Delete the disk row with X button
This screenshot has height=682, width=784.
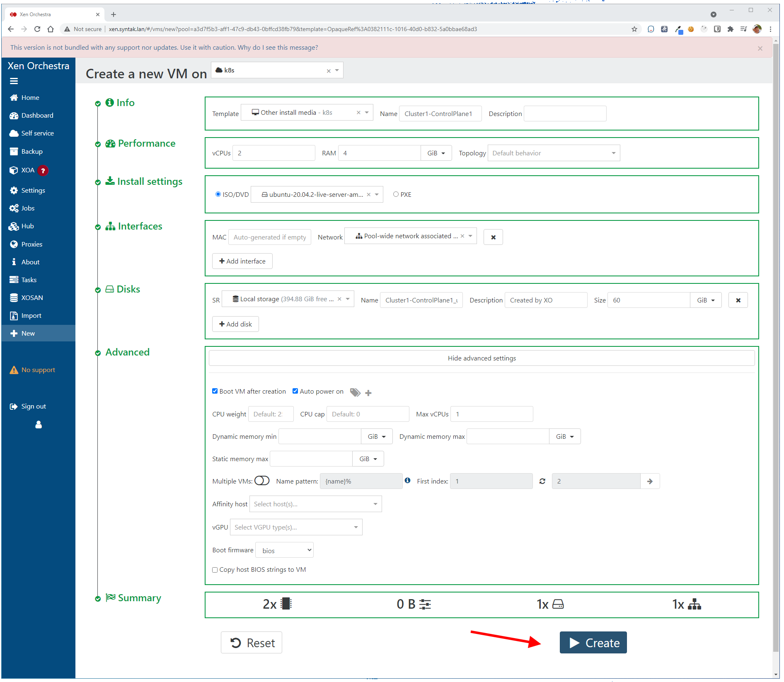click(738, 300)
